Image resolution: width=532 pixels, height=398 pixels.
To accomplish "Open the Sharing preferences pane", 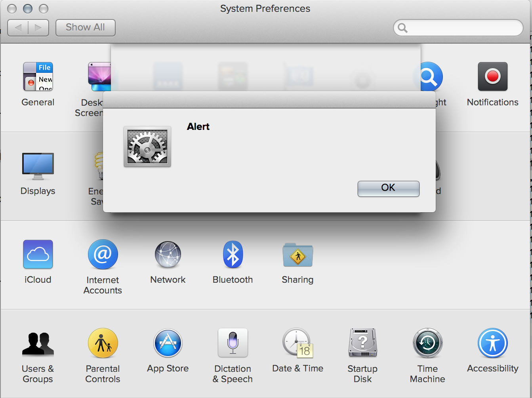I will point(298,255).
